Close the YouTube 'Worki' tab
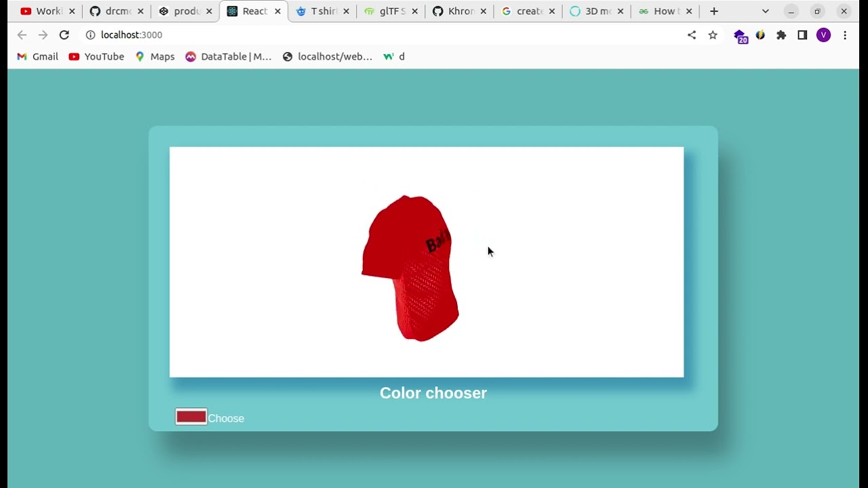Viewport: 868px width, 488px height. point(72,12)
